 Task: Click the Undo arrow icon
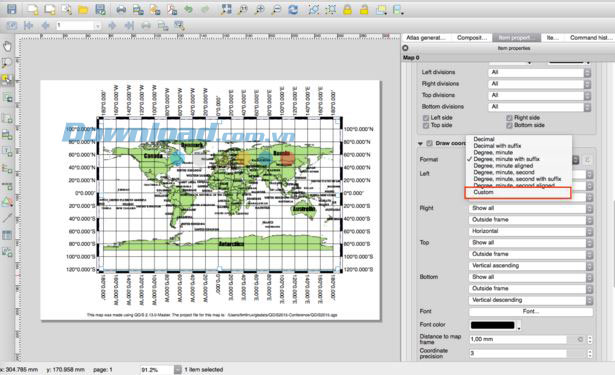click(x=189, y=9)
